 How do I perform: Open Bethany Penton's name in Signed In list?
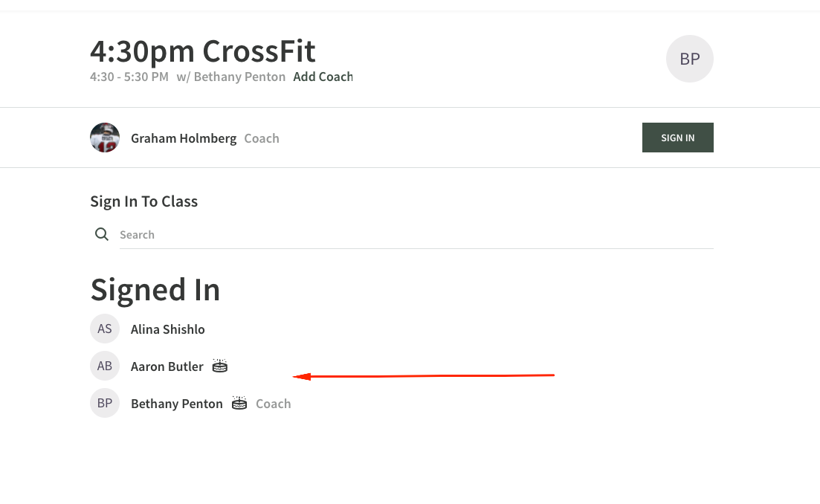177,404
